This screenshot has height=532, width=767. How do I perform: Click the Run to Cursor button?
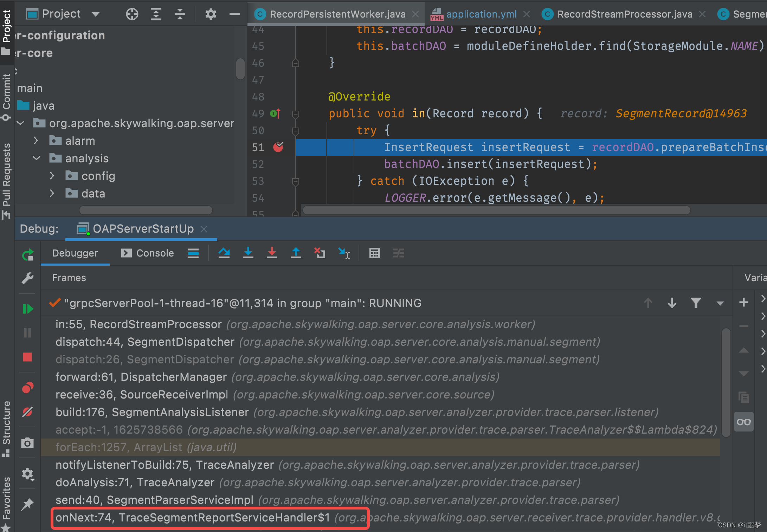[344, 253]
